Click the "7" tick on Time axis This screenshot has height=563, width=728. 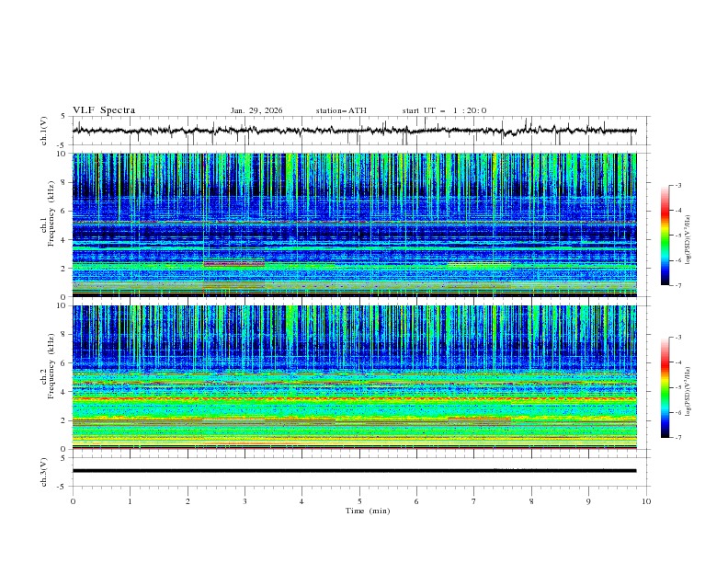point(474,501)
